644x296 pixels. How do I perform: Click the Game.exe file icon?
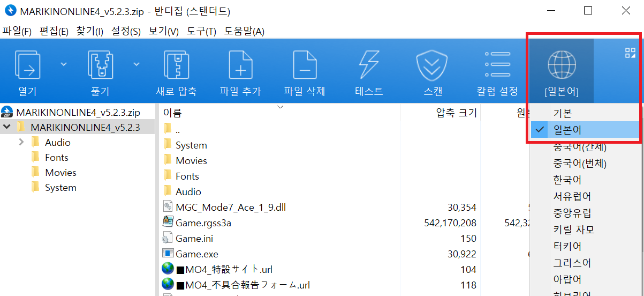pos(168,254)
